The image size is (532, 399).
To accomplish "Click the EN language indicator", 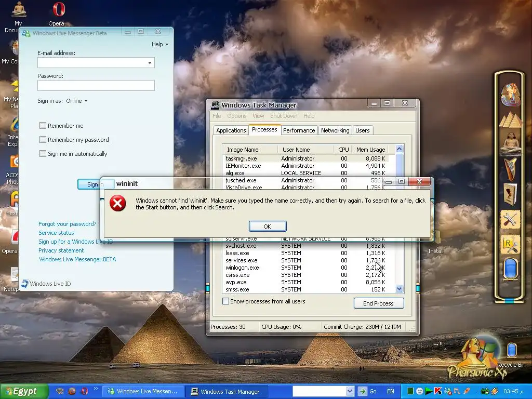I will point(391,391).
